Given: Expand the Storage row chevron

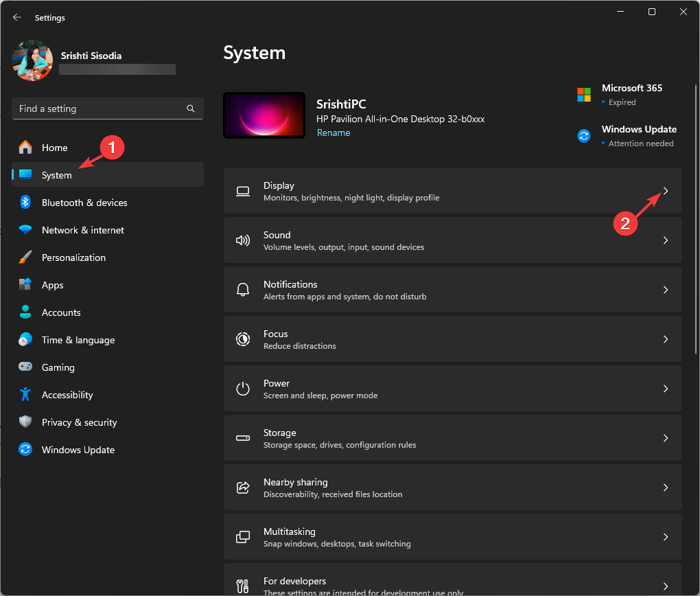Looking at the screenshot, I should click(x=666, y=438).
